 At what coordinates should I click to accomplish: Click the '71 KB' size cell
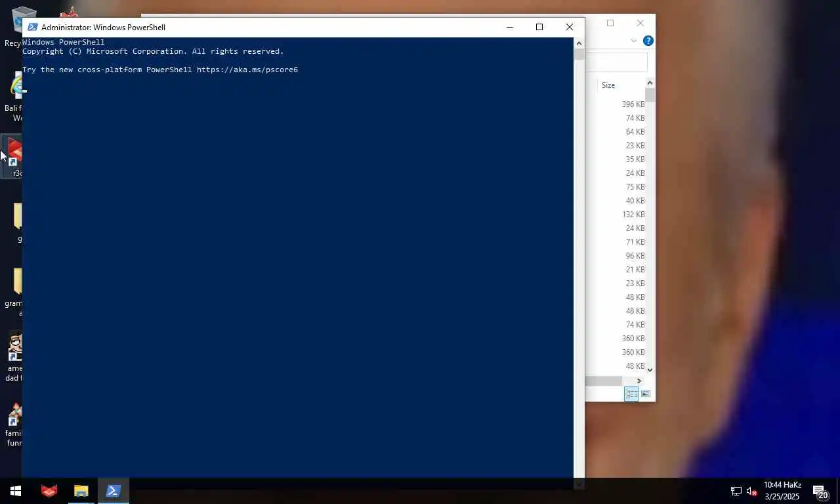(635, 242)
